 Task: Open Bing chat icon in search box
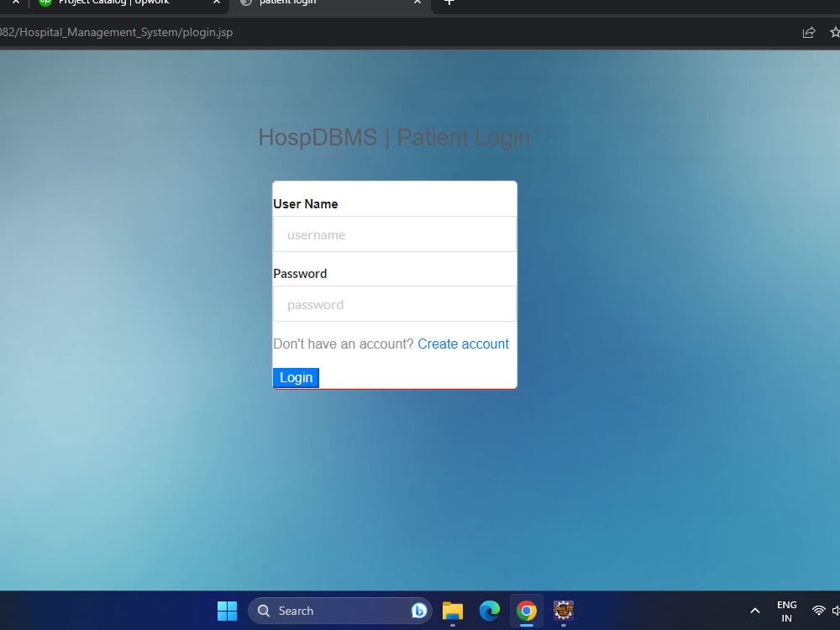pyautogui.click(x=419, y=611)
